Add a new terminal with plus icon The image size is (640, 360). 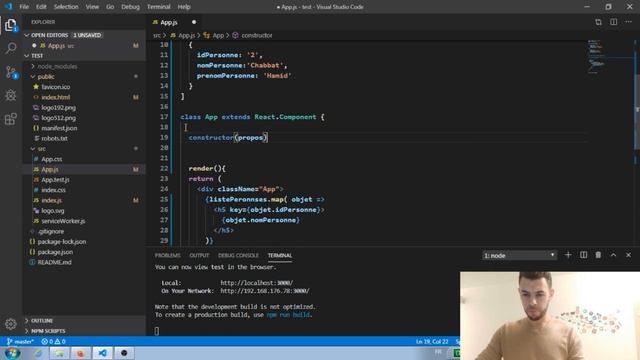pos(568,255)
